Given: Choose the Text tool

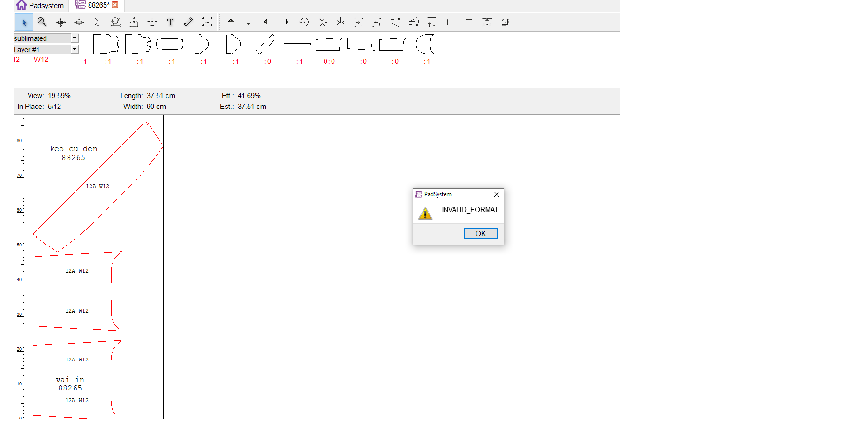Looking at the screenshot, I should [x=170, y=22].
